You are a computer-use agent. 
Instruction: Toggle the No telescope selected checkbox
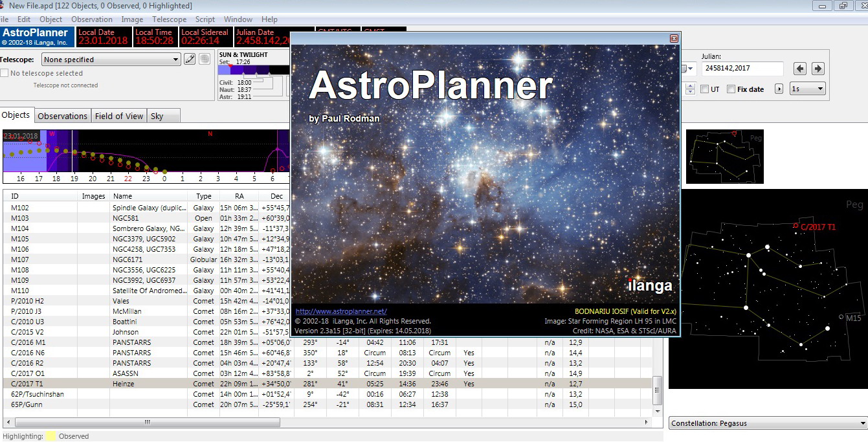pos(5,73)
